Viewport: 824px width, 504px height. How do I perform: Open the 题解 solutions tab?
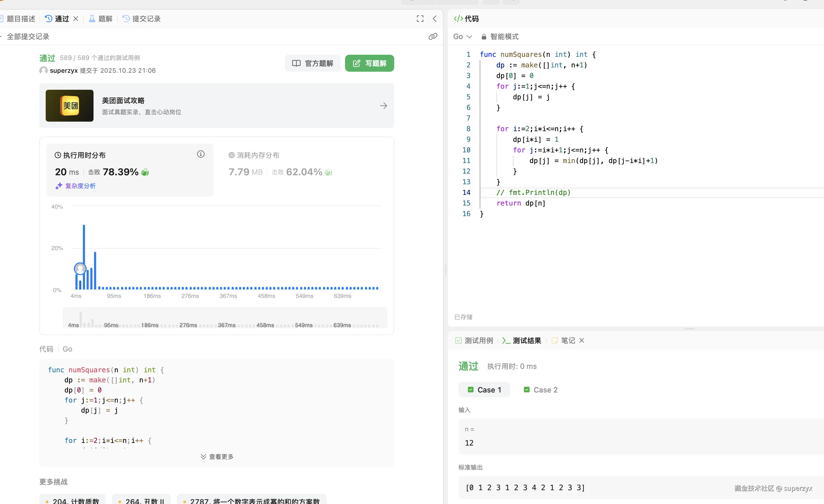pyautogui.click(x=101, y=19)
